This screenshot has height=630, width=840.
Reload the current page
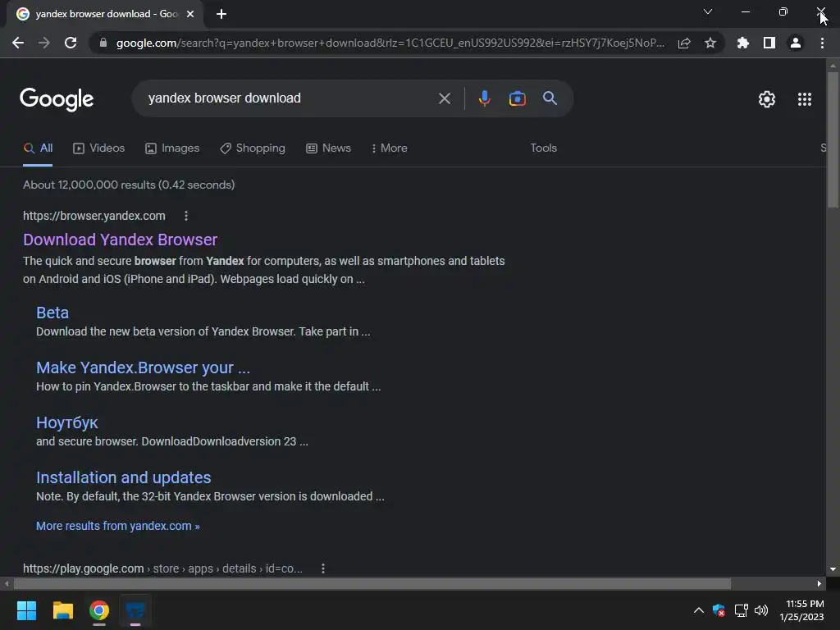(71, 43)
